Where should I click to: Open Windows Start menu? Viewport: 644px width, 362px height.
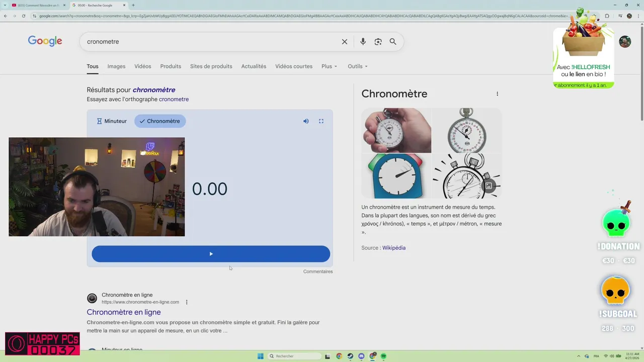click(x=261, y=356)
